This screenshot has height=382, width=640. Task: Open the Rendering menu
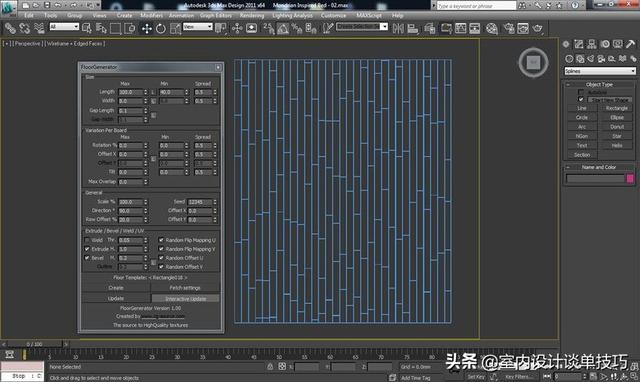[x=252, y=16]
